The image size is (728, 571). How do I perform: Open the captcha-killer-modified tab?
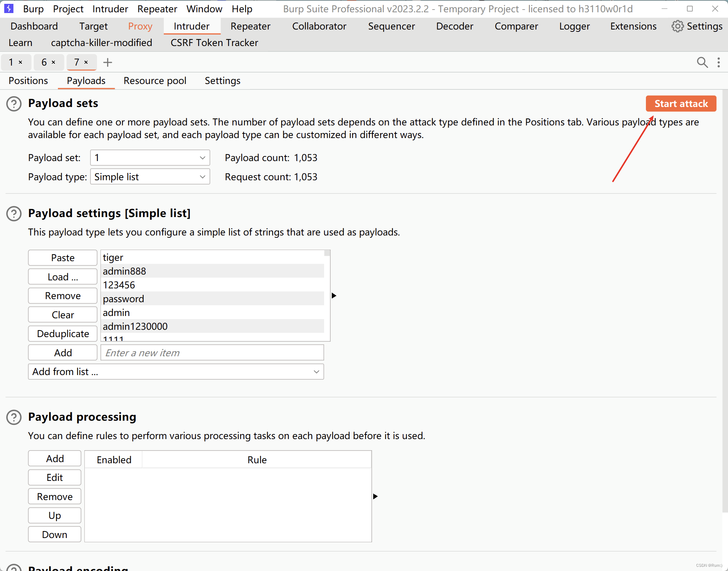click(102, 43)
